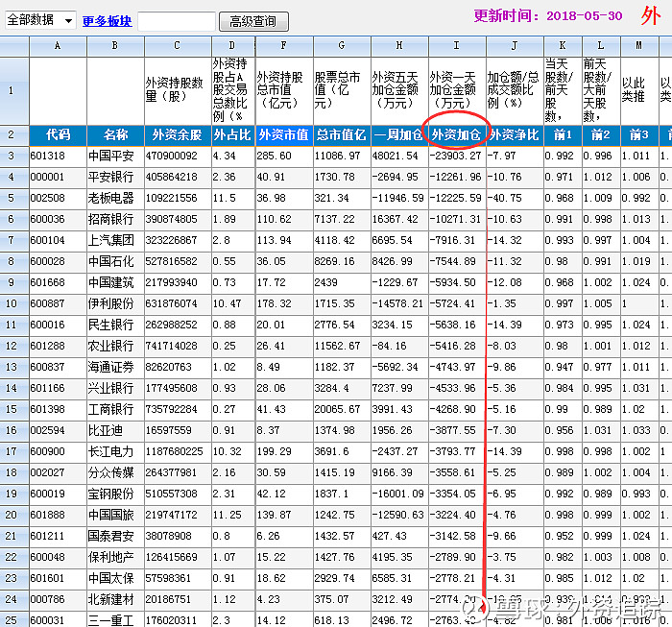The width and height of the screenshot is (672, 627).
Task: Select column D header
Action: coord(233,46)
